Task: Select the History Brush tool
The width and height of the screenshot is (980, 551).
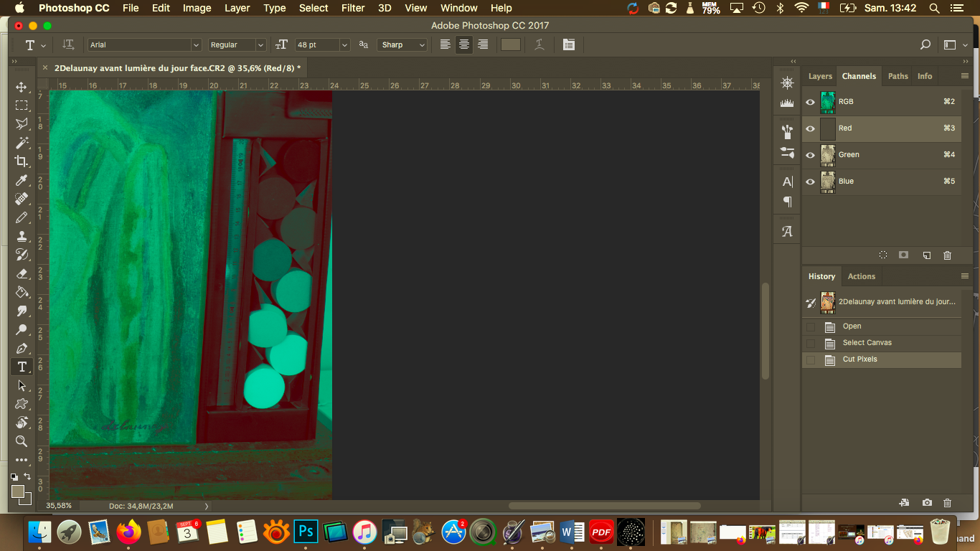Action: pos(22,255)
